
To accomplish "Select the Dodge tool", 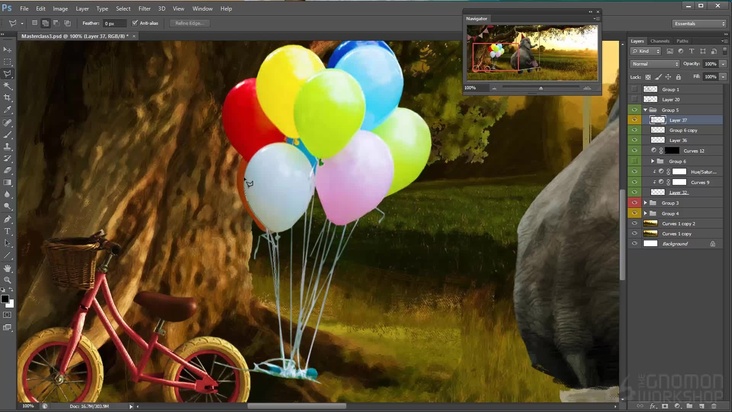I will tap(7, 207).
